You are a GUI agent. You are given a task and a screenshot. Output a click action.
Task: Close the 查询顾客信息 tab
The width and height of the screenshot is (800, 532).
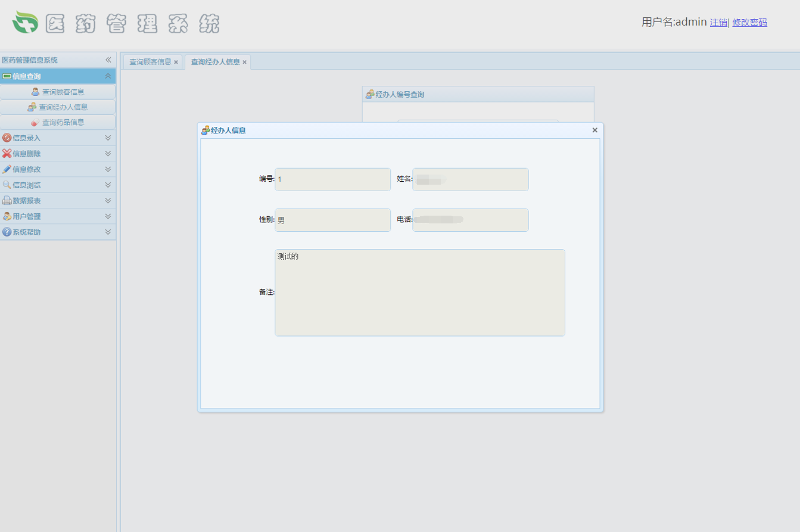pyautogui.click(x=176, y=62)
